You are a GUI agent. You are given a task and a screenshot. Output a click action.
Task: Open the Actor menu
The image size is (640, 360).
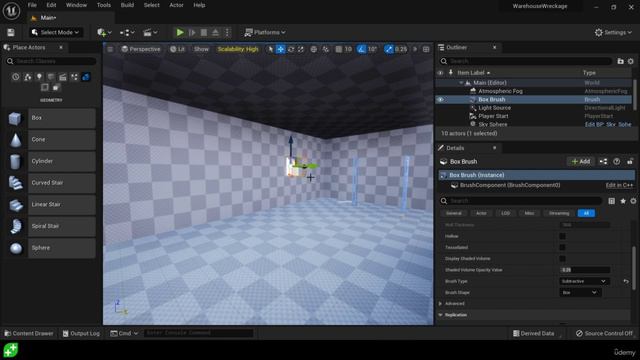176,5
